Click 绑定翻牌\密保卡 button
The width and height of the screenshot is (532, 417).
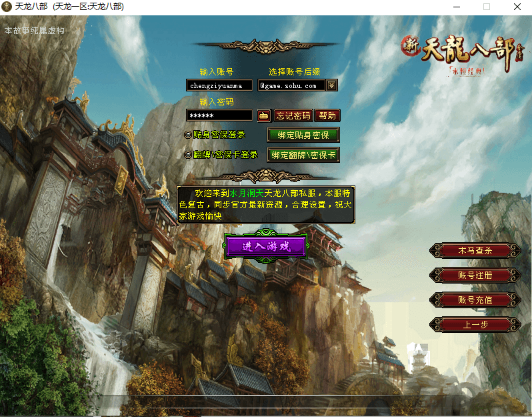[x=303, y=155]
